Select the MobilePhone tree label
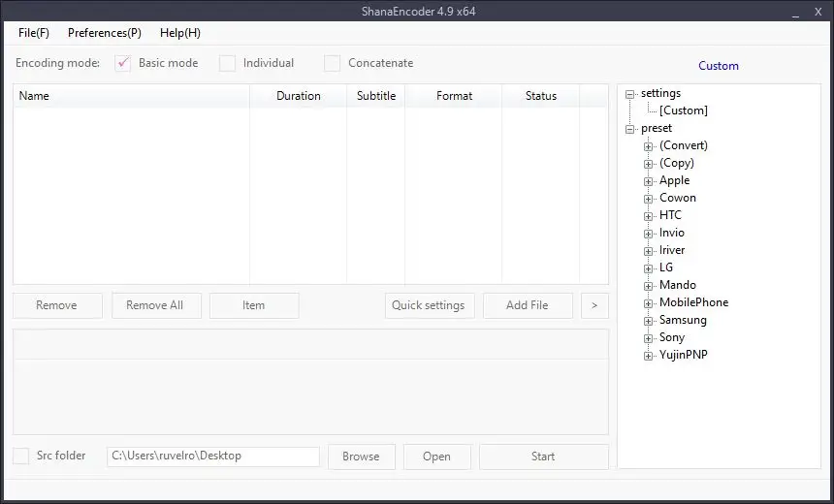Viewport: 834px width, 504px height. [x=693, y=302]
